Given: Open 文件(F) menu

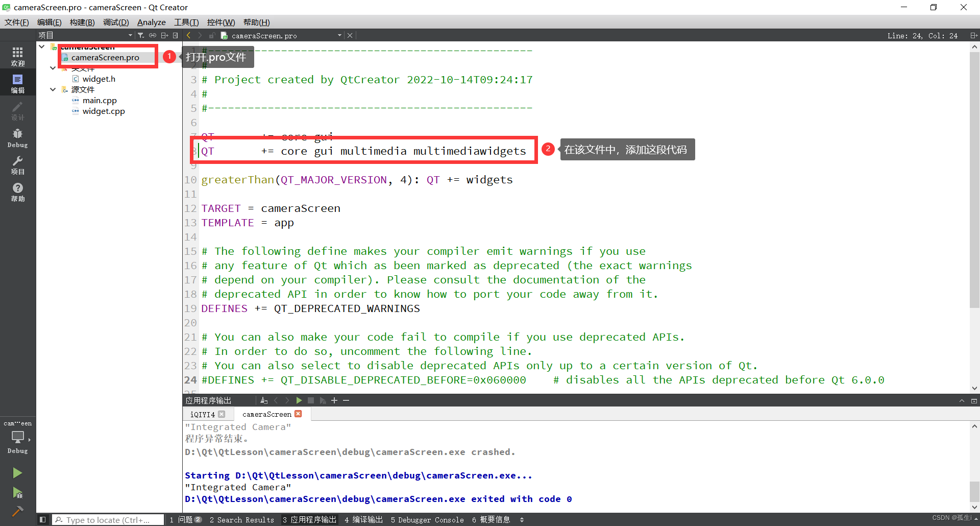Looking at the screenshot, I should pyautogui.click(x=17, y=22).
